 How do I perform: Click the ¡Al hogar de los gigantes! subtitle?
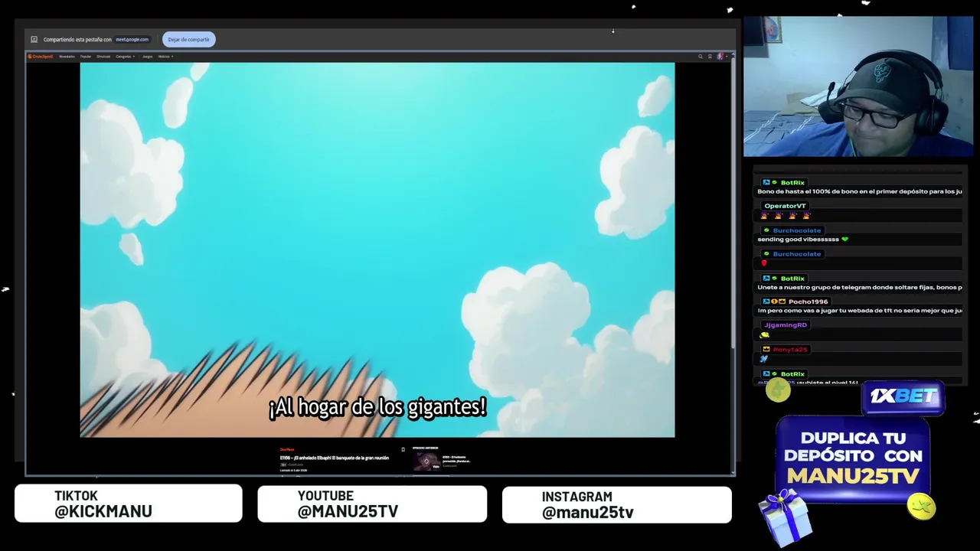click(377, 407)
